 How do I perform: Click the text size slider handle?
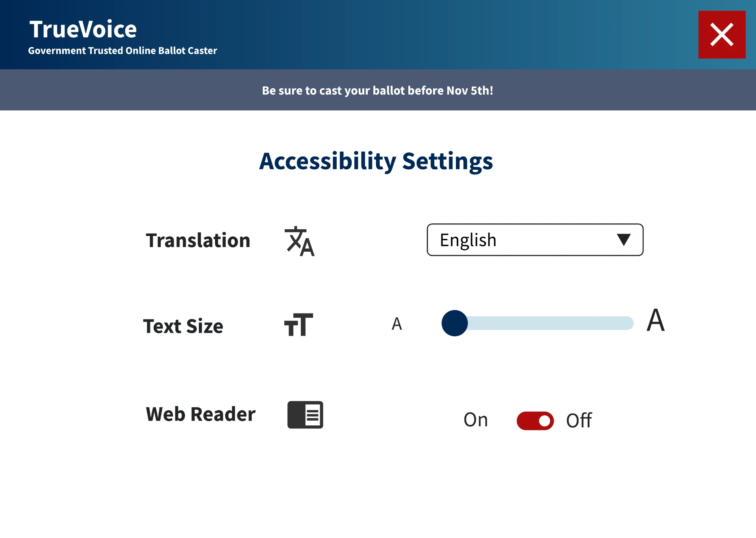[x=455, y=323]
